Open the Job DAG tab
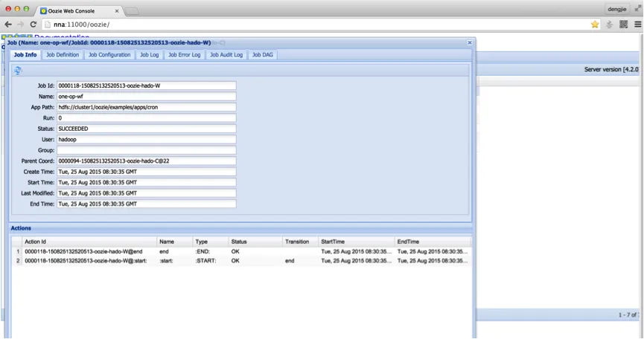 [263, 55]
